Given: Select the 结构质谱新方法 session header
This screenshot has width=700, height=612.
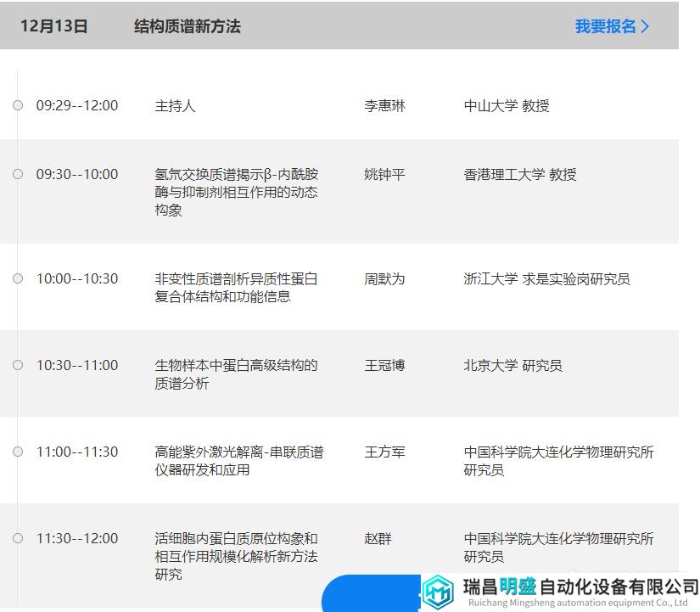Looking at the screenshot, I should click(x=186, y=26).
